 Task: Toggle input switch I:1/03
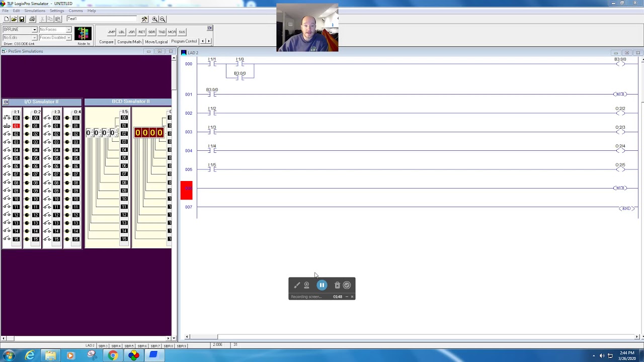coord(7,142)
